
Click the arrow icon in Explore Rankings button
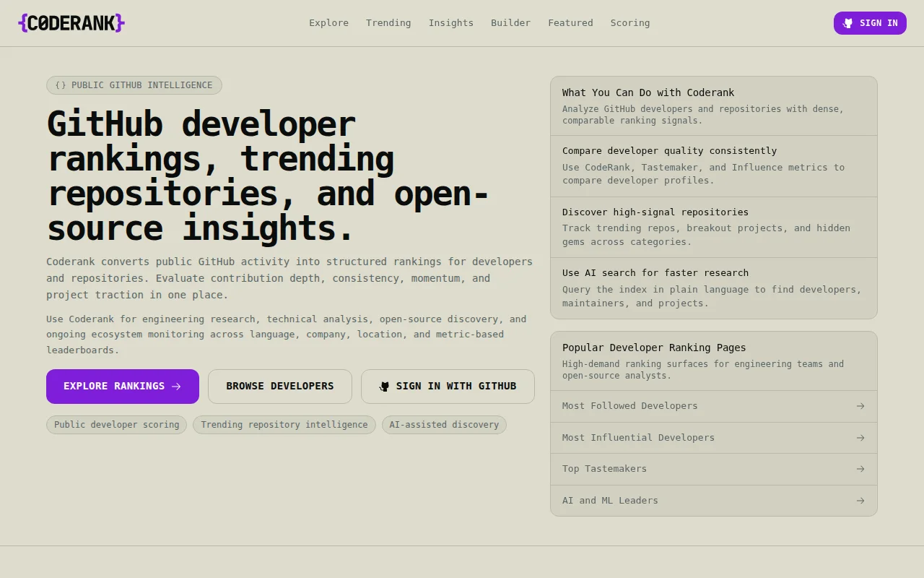click(x=176, y=387)
